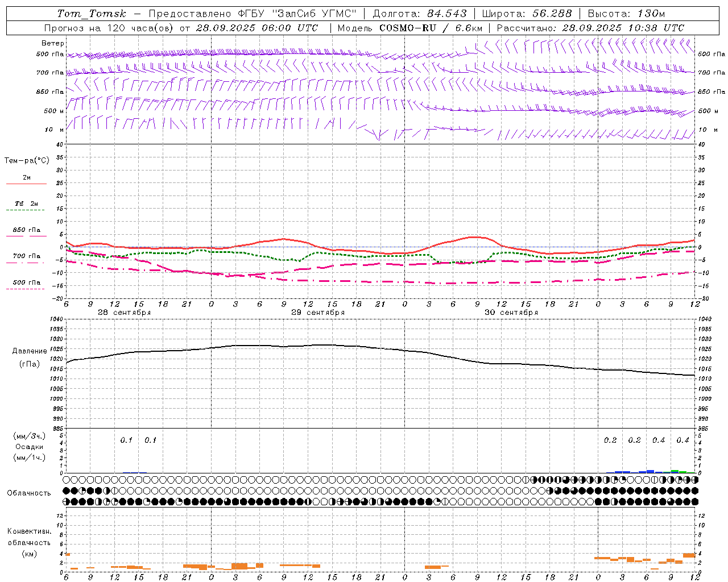Select 'Рассчитано: 28.09.2025 10:38 UTC' timestamp
Image resolution: width=728 pixels, height=582 pixels.
(x=590, y=28)
